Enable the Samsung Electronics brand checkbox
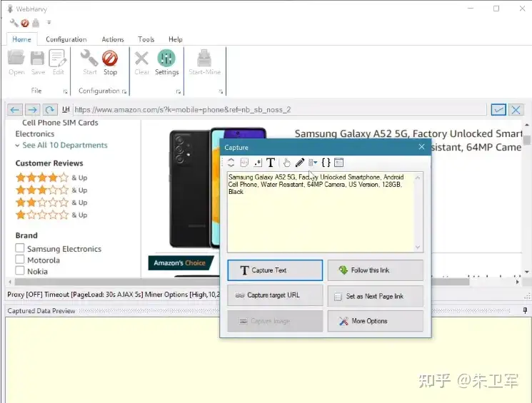532x403 pixels. (20, 248)
